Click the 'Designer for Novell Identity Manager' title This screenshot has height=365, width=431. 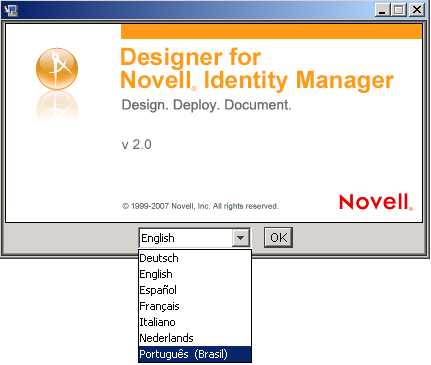(257, 69)
